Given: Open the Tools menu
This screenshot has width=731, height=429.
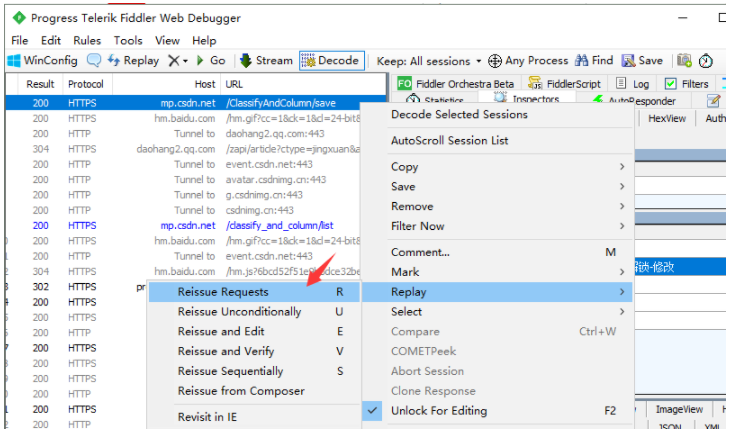Looking at the screenshot, I should coord(128,41).
